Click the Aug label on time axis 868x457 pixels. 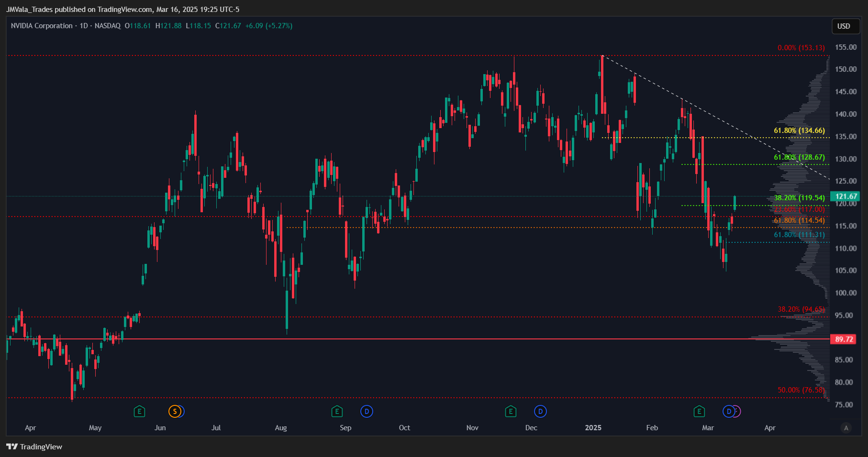pyautogui.click(x=281, y=428)
